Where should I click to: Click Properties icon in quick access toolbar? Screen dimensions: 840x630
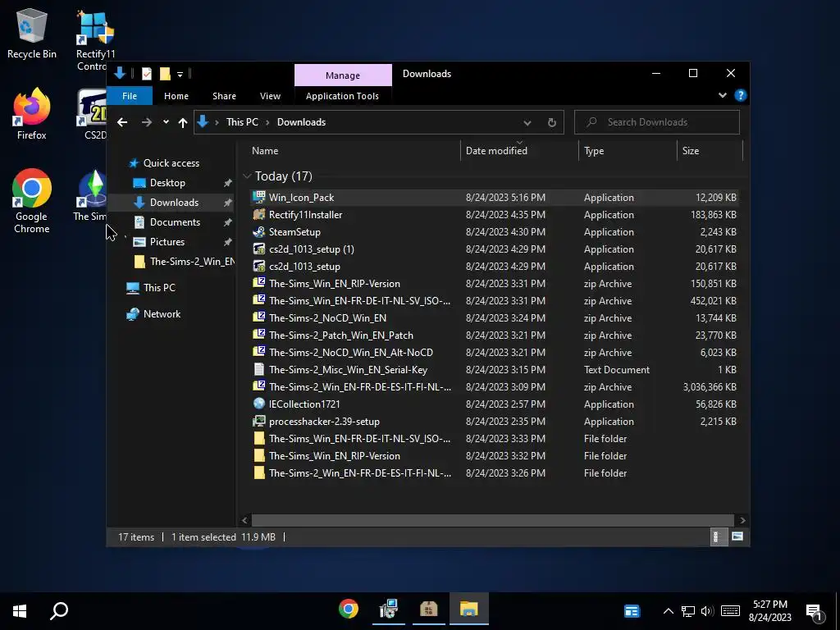pos(146,73)
